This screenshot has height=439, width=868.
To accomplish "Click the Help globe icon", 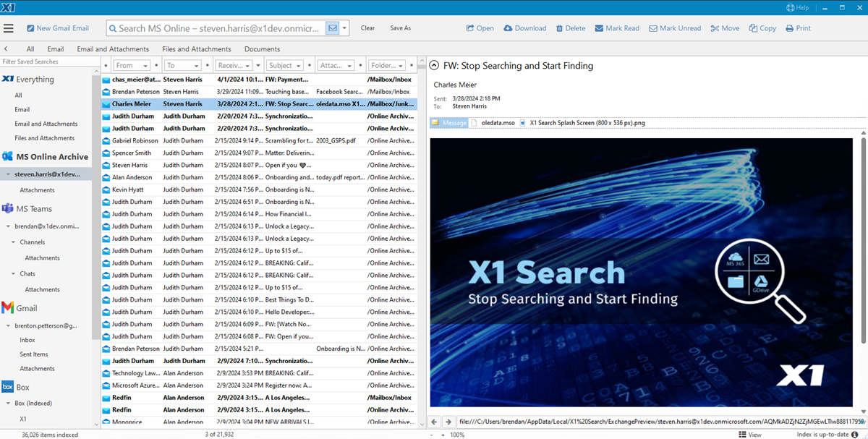I will coord(790,7).
